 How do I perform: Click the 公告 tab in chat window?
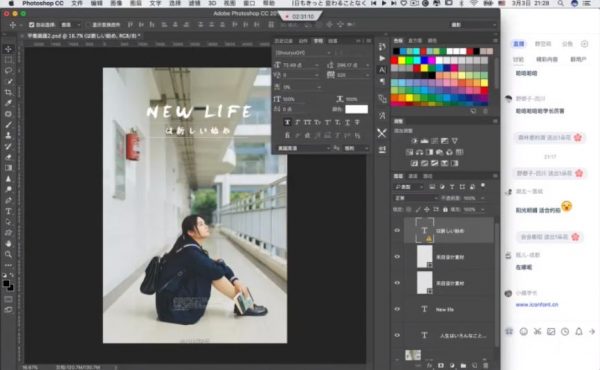pos(567,44)
